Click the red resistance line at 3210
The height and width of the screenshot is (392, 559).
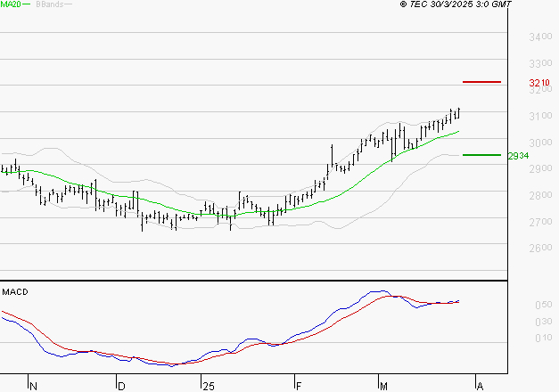[481, 82]
